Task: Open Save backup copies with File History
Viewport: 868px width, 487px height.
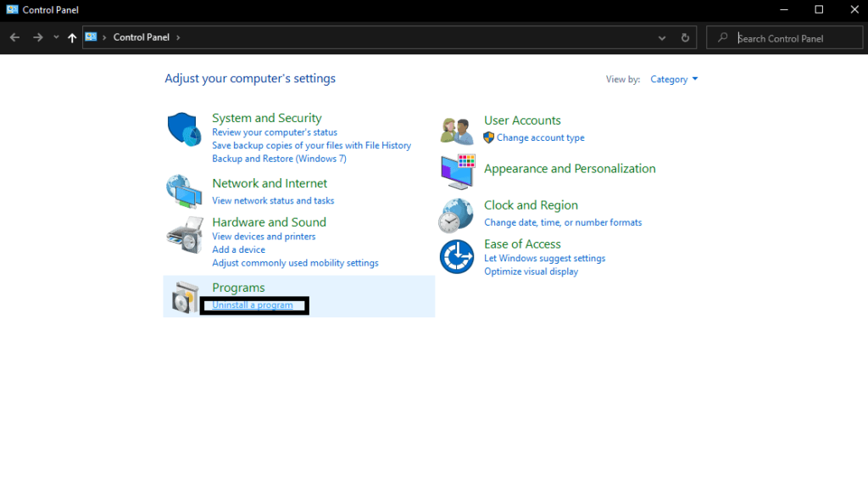Action: coord(311,145)
